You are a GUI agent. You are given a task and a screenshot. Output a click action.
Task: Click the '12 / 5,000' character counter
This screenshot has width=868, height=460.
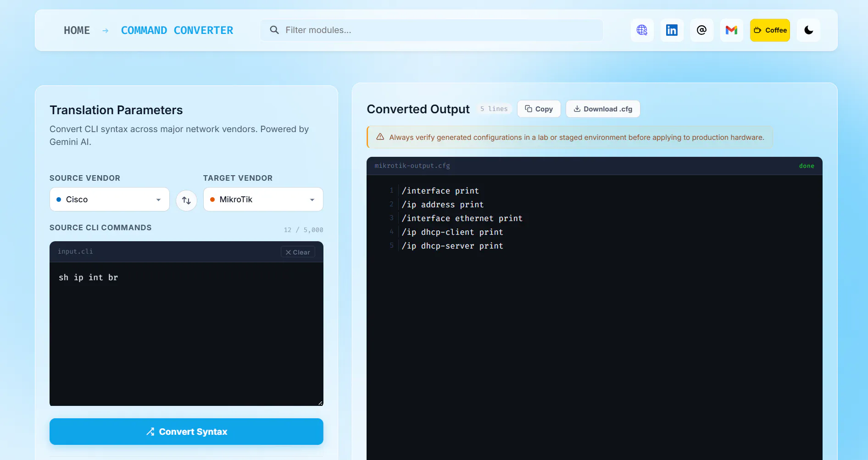[x=303, y=230]
